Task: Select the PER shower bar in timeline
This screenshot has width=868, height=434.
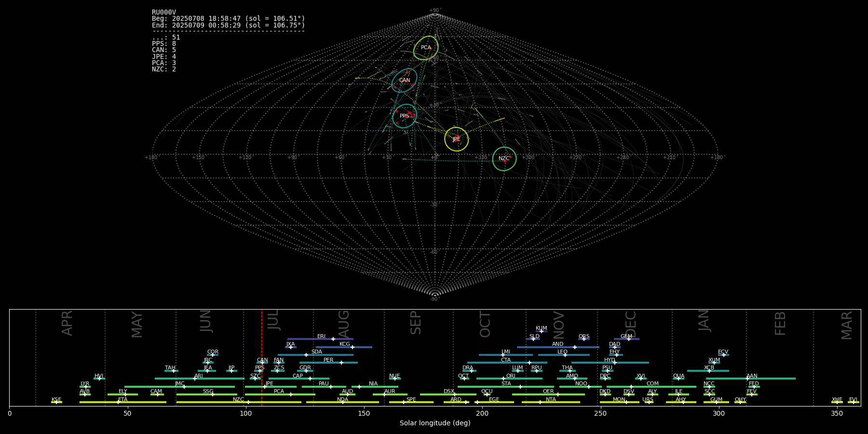Action: [328, 363]
